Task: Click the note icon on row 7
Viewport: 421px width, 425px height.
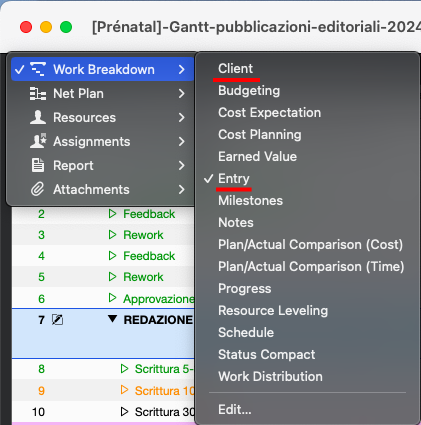Action: tap(57, 320)
